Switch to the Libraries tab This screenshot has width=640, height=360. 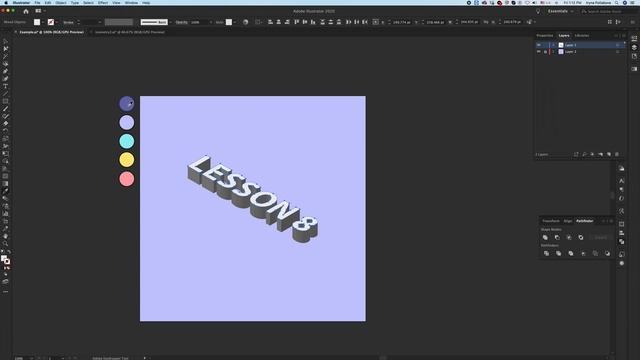582,36
